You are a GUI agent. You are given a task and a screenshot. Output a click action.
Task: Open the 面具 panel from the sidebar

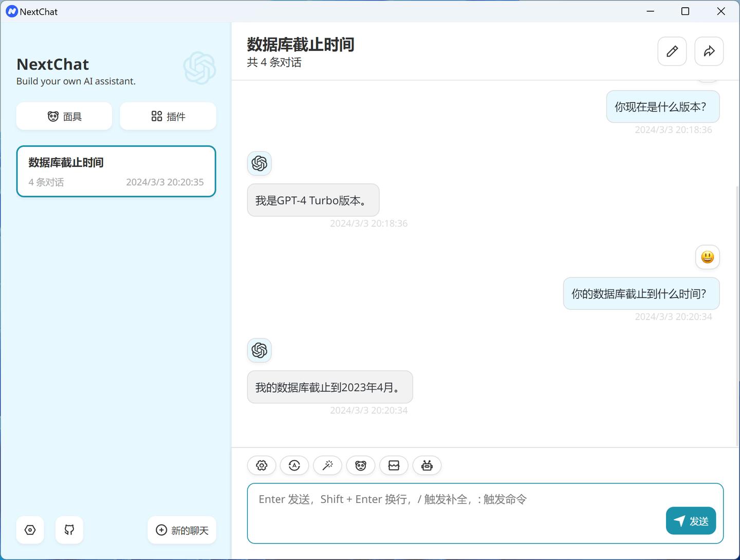(64, 116)
